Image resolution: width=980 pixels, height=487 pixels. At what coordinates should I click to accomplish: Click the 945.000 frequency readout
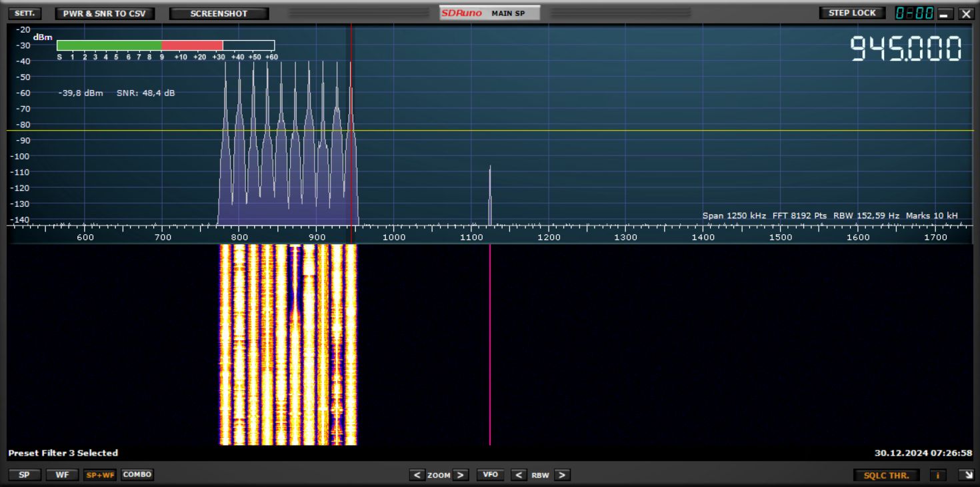point(905,49)
